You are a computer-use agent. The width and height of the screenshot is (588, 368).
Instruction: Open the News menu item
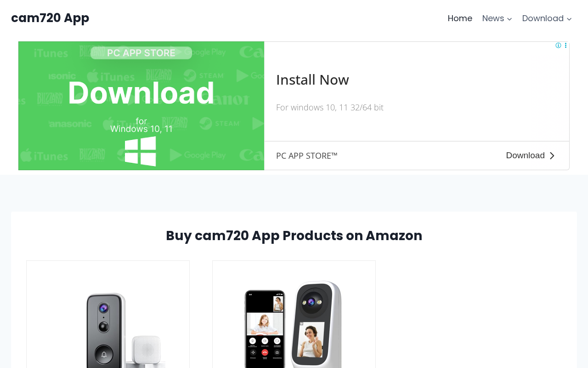(x=493, y=18)
